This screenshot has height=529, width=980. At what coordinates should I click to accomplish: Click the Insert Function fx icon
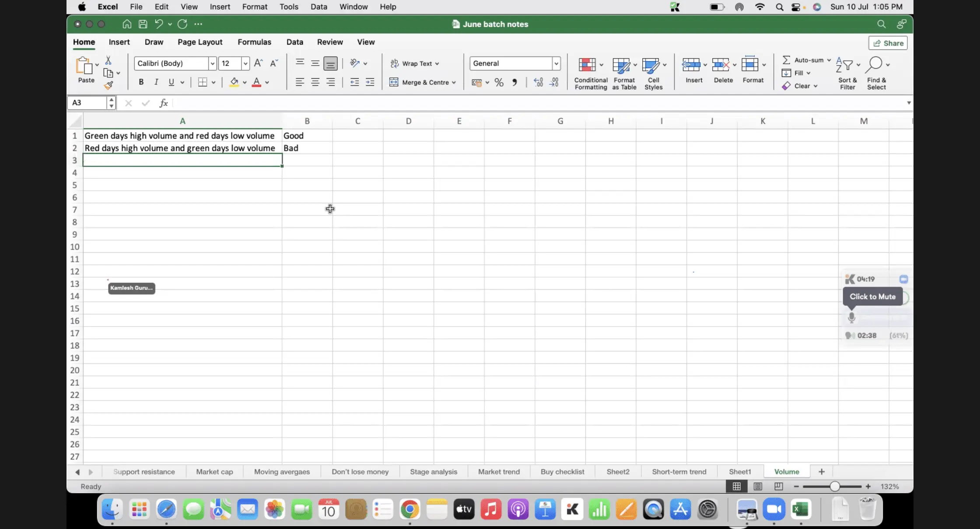click(x=163, y=103)
